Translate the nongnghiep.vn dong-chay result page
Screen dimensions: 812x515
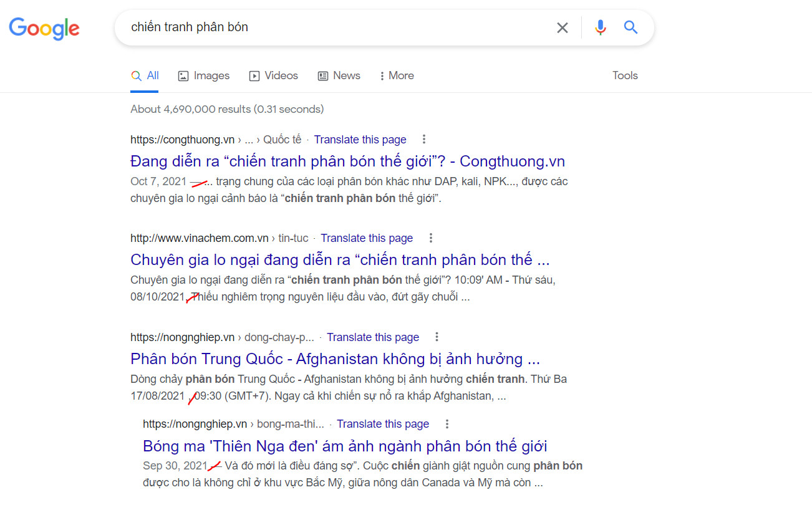tap(373, 337)
